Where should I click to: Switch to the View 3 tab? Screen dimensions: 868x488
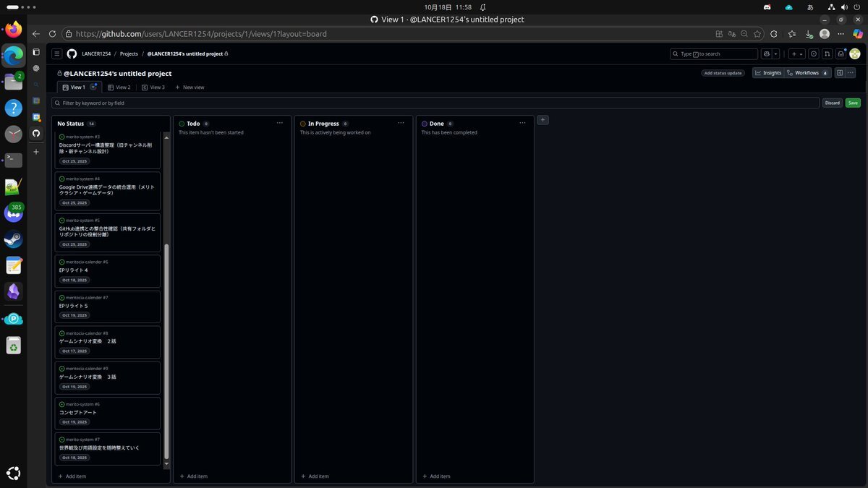[x=153, y=87]
